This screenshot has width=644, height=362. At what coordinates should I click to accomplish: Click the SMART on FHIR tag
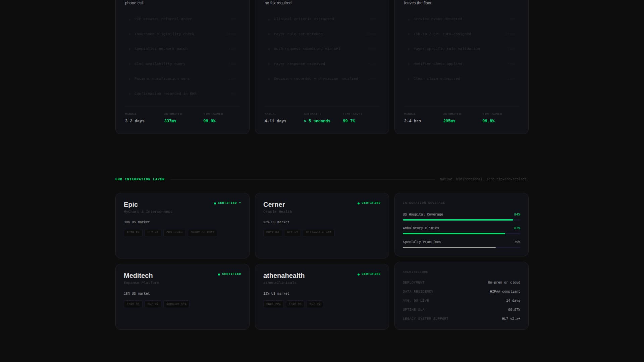203,233
